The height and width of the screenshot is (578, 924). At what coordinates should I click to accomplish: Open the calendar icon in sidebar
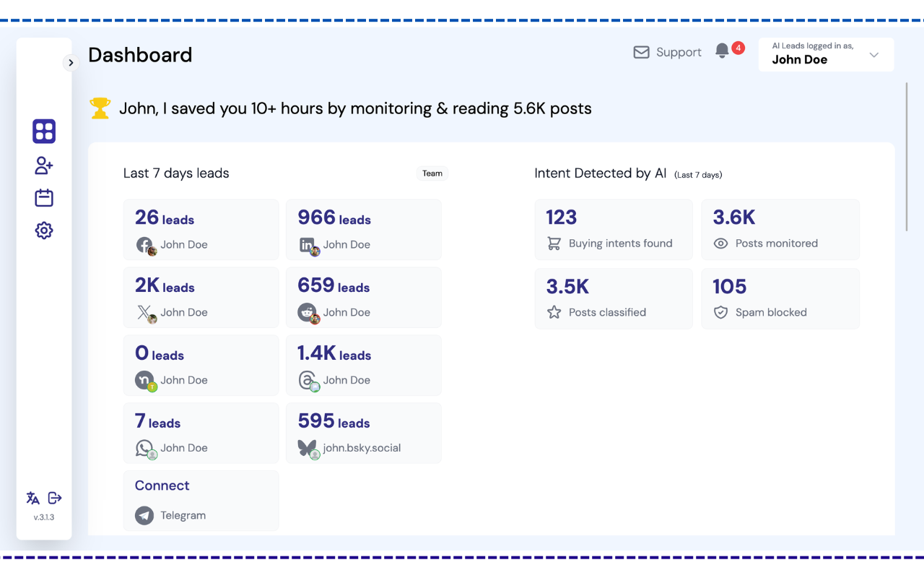(x=44, y=198)
